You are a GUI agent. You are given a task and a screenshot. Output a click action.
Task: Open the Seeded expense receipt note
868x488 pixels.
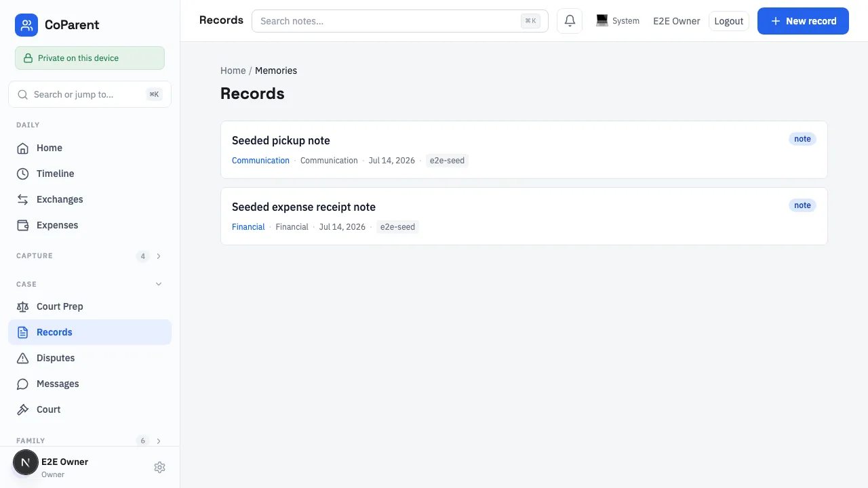pos(524,216)
